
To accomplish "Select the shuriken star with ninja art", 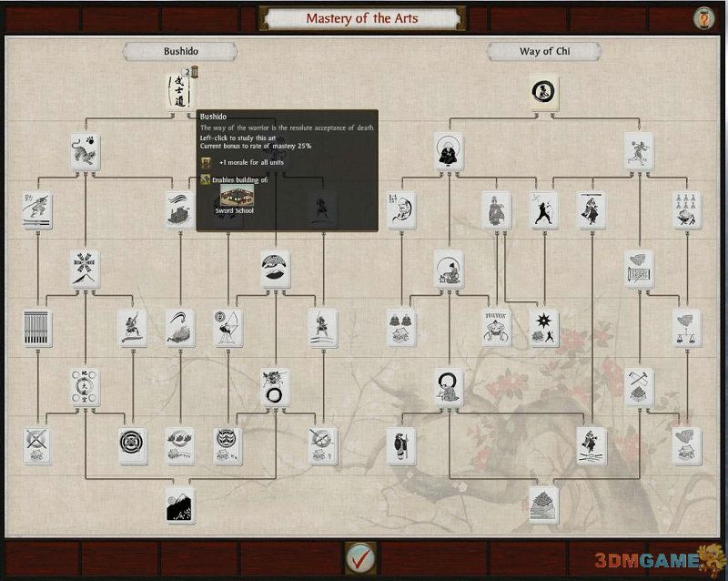I will point(544,328).
